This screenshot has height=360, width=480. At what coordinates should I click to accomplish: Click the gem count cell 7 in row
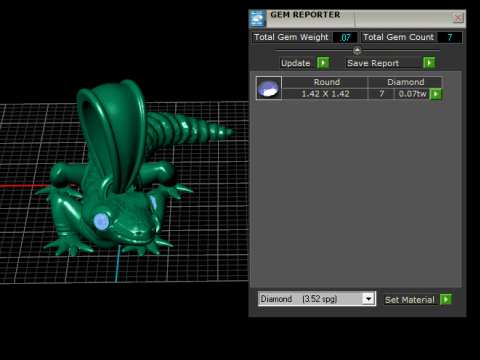381,94
